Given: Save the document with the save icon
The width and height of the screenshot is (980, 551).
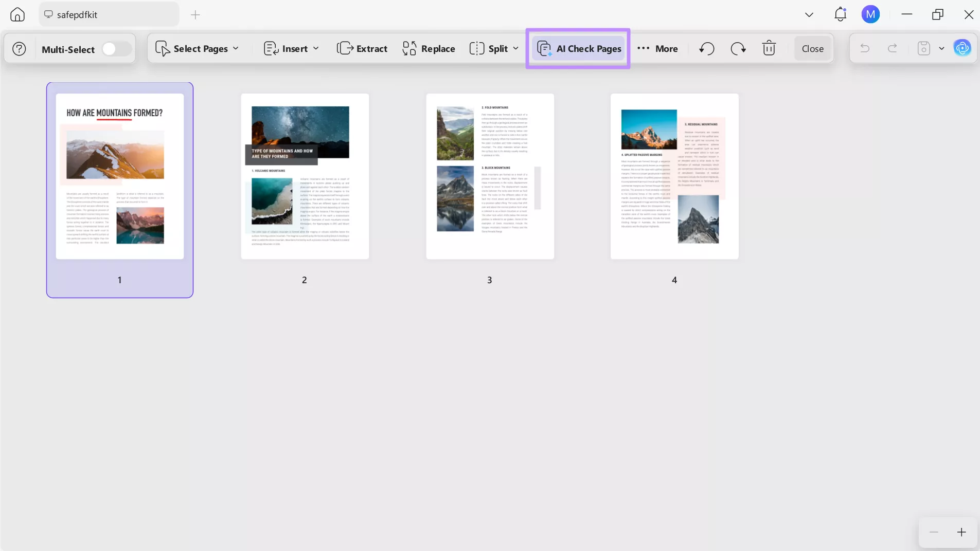Looking at the screenshot, I should (924, 48).
